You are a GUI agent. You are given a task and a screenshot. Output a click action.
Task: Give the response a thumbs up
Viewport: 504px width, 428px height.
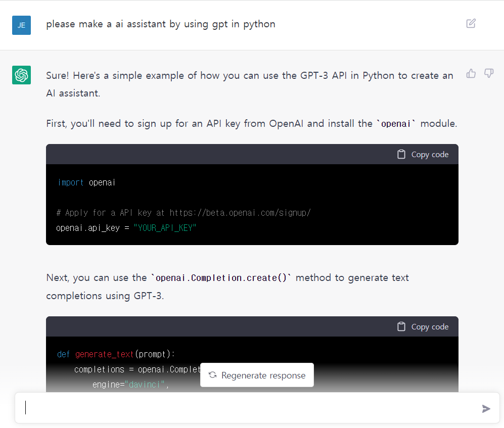[x=471, y=74]
